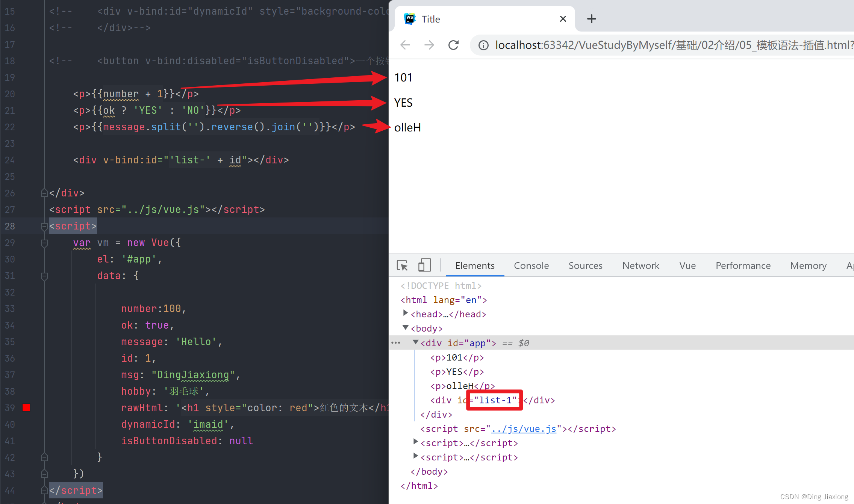Viewport: 854px width, 504px height.
Task: Expand the second collapsed script node
Action: (x=415, y=456)
